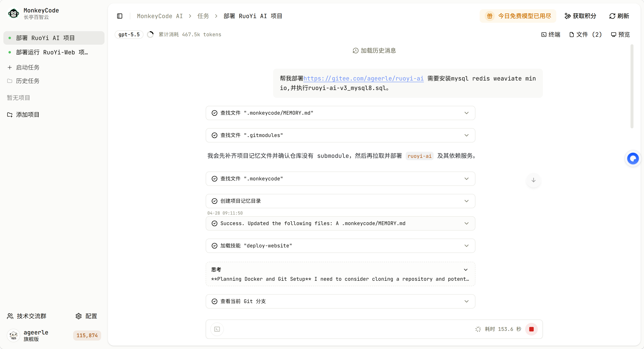Open the 终端 terminal panel

(551, 35)
